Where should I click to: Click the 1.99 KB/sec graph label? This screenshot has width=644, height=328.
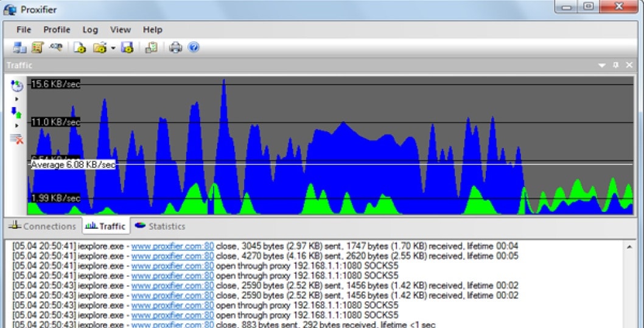pos(55,198)
